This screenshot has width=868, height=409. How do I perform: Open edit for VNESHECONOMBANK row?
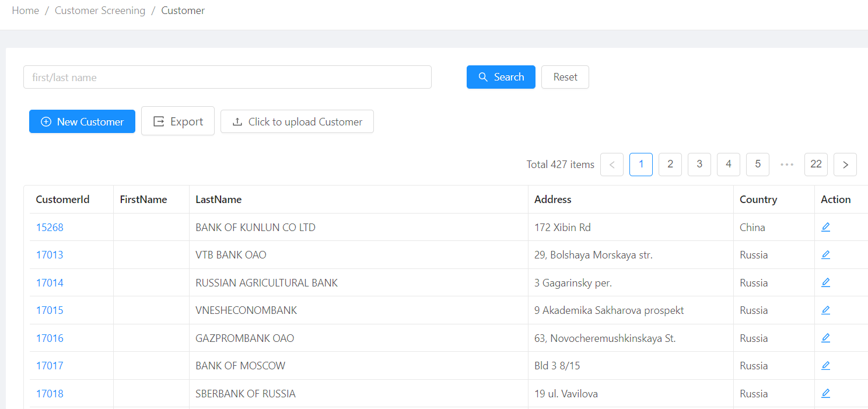(825, 310)
